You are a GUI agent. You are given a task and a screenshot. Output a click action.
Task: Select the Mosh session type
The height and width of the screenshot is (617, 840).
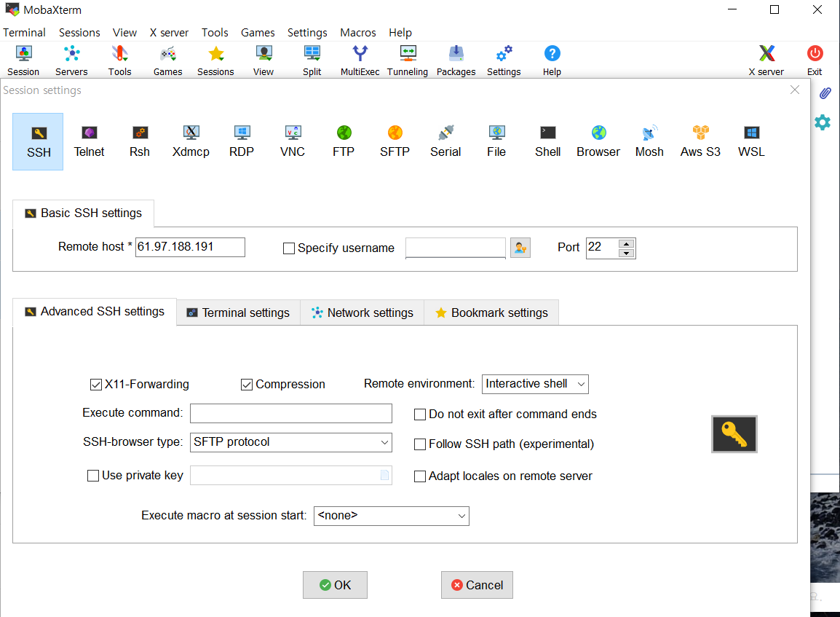[x=649, y=141]
